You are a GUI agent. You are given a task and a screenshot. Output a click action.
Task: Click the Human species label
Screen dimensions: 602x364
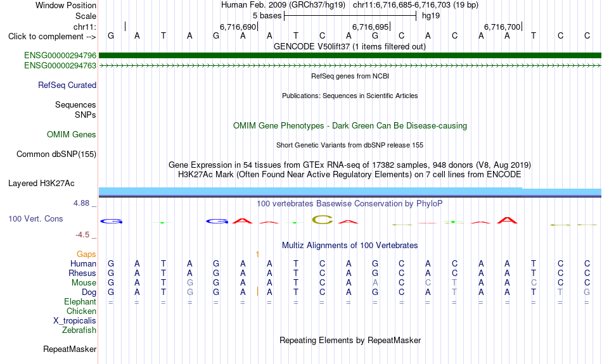coord(83,264)
